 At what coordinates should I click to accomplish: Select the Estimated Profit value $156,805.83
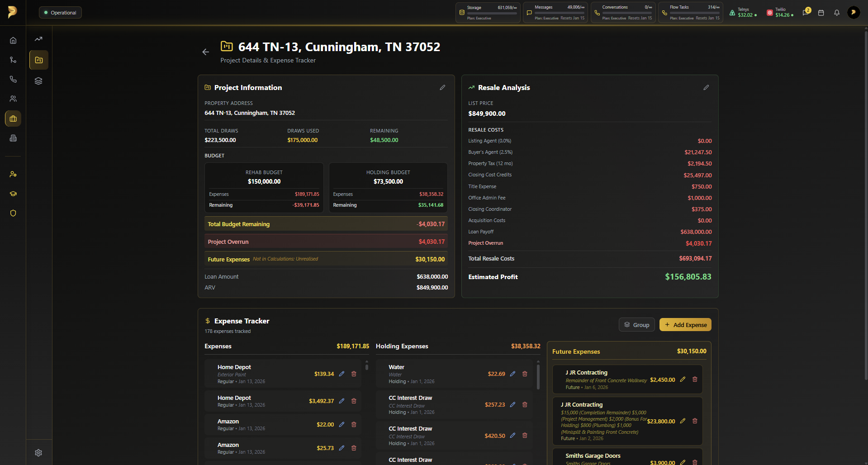[x=688, y=276]
